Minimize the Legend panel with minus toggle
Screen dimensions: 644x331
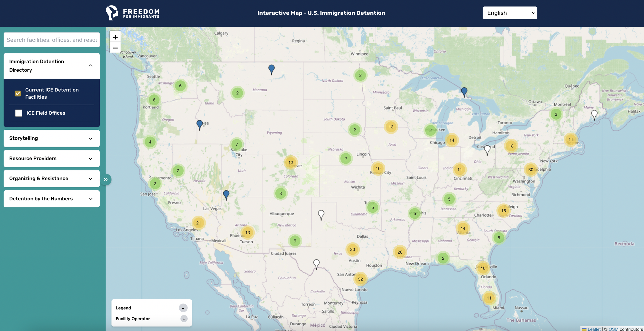coord(183,308)
